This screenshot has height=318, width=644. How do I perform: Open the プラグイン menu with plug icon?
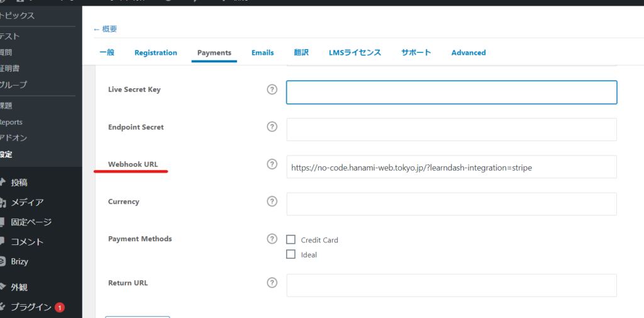31,307
